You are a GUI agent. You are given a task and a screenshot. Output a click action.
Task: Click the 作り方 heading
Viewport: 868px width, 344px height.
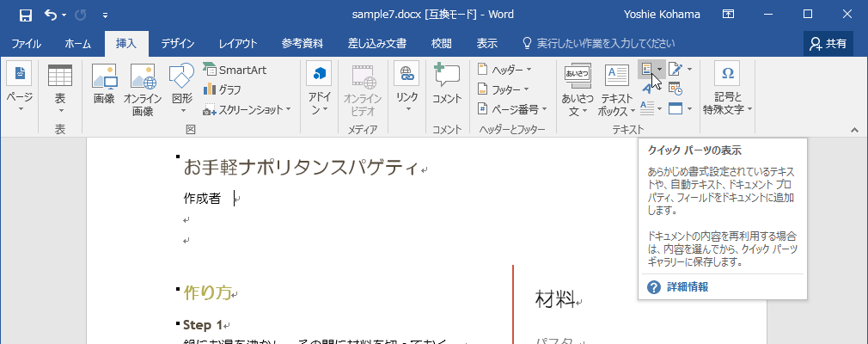(x=208, y=293)
